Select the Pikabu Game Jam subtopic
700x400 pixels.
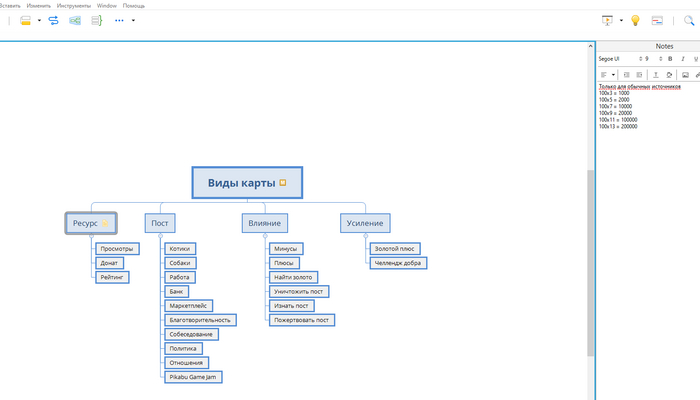(193, 377)
